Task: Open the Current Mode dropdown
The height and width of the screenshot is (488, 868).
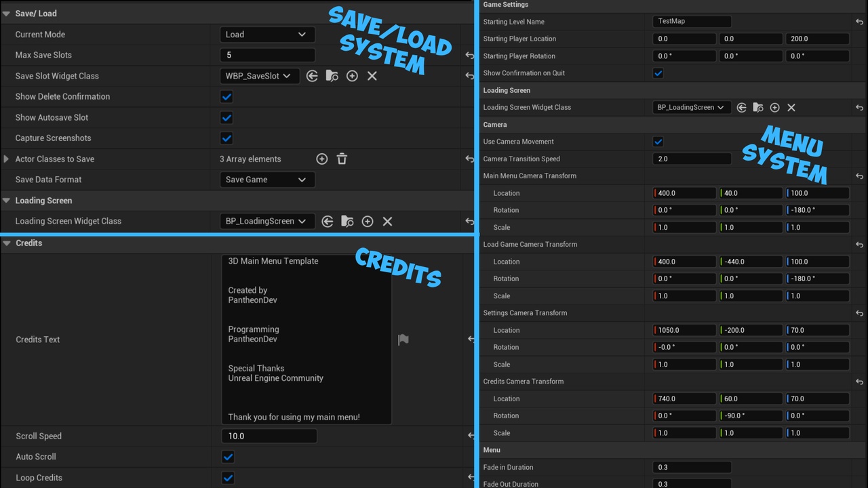Action: pyautogui.click(x=267, y=35)
